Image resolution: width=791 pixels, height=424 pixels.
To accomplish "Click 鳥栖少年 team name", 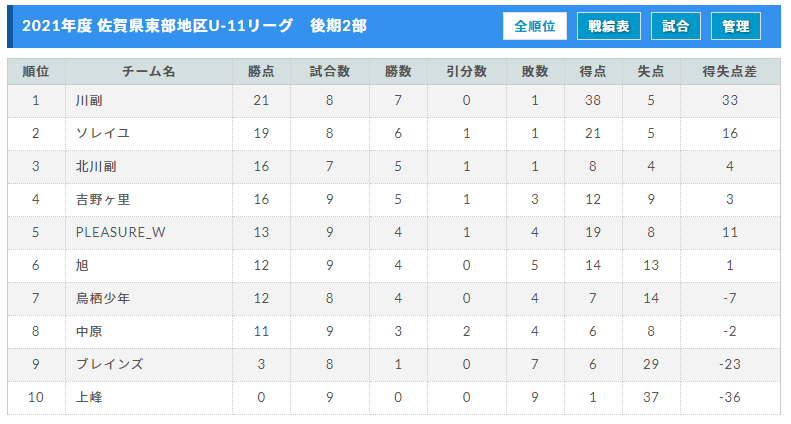I will tap(103, 298).
